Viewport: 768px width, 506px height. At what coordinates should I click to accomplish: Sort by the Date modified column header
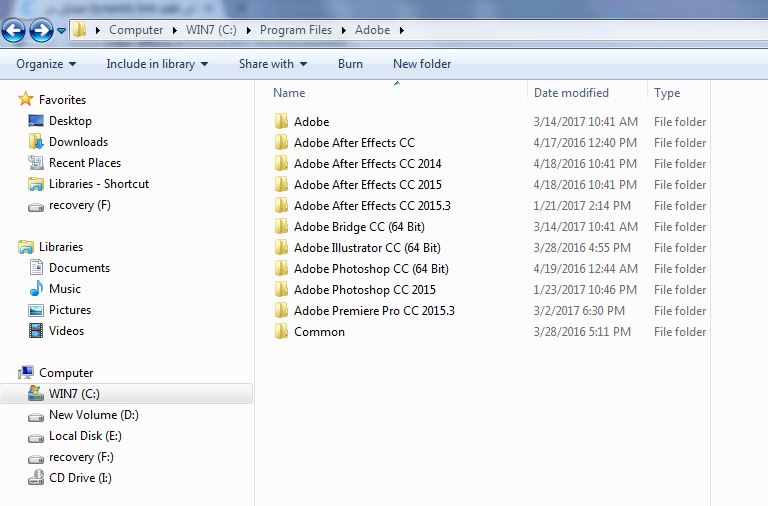tap(571, 93)
